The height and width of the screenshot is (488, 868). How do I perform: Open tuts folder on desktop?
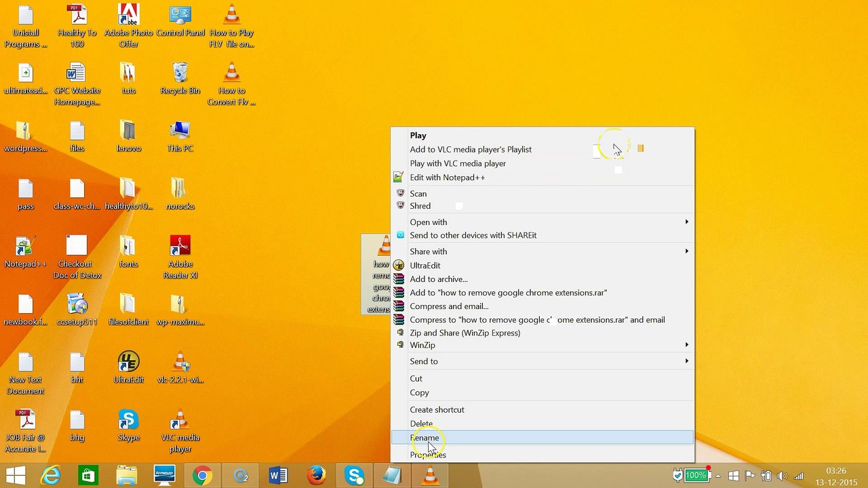point(128,79)
